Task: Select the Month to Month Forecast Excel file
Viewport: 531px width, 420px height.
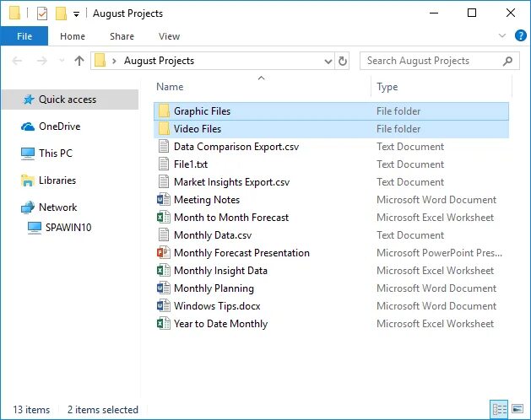Action: click(230, 218)
